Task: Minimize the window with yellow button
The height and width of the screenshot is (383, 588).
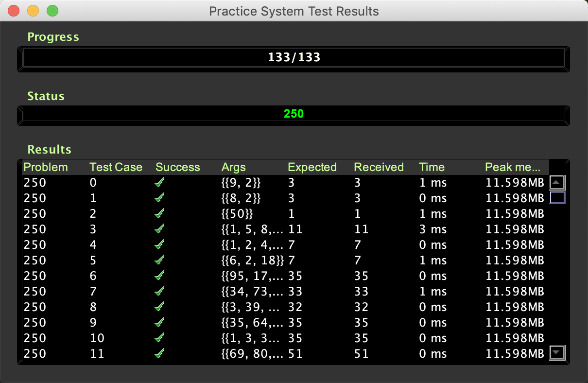Action: point(33,11)
